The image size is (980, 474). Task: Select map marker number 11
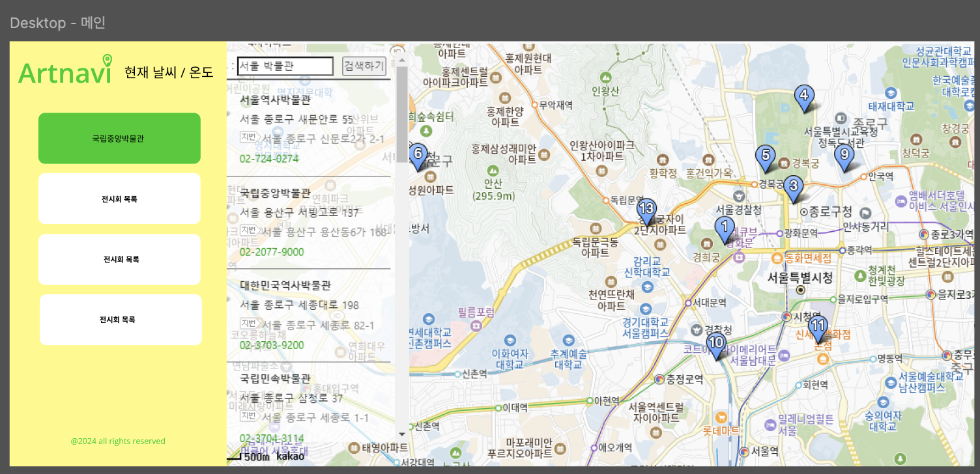(x=818, y=329)
